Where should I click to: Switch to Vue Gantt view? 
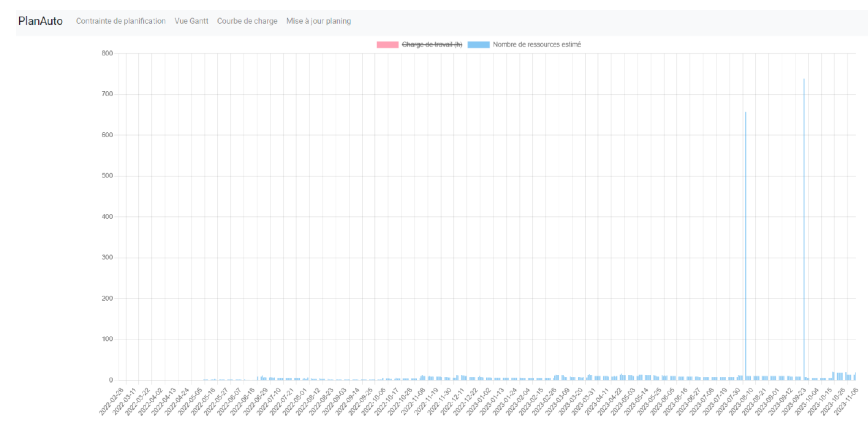click(191, 21)
